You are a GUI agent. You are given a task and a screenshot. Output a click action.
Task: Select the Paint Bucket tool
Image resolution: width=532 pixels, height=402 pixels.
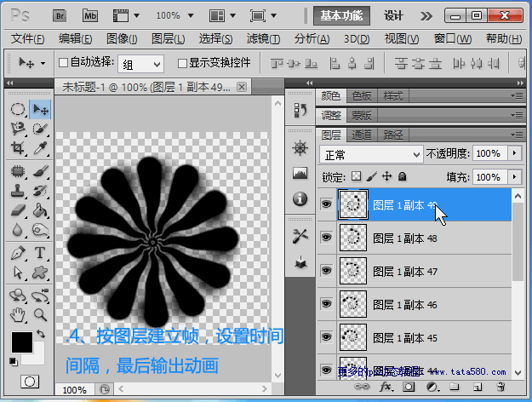pyautogui.click(x=40, y=210)
